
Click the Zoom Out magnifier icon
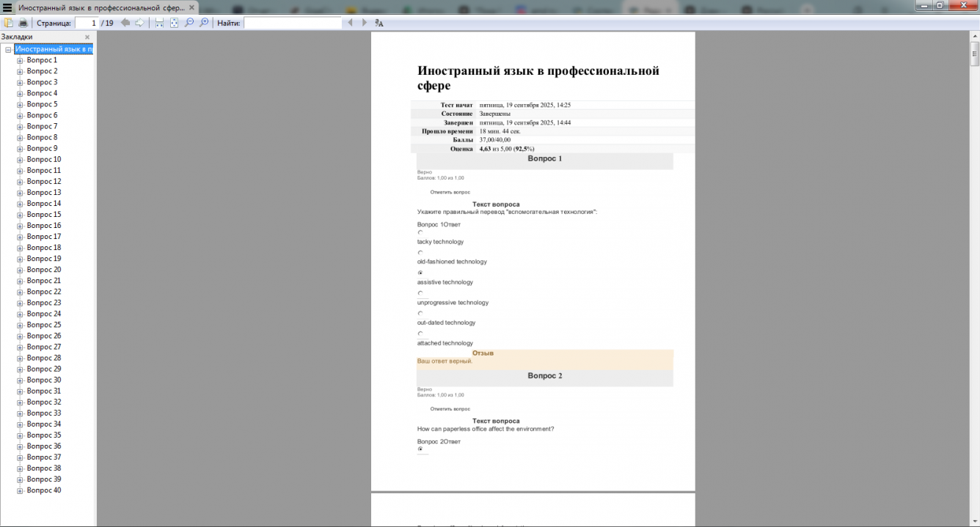(189, 23)
